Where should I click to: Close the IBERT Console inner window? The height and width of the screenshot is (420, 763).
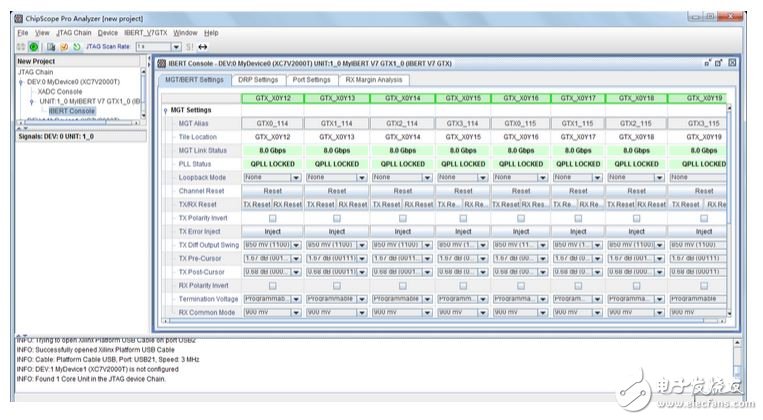pyautogui.click(x=731, y=64)
